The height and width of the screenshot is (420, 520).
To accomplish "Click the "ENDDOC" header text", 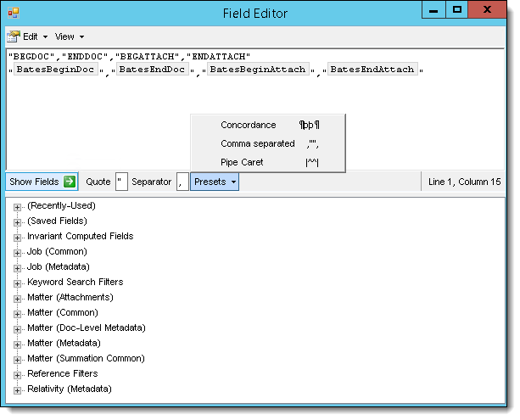I will click(85, 57).
